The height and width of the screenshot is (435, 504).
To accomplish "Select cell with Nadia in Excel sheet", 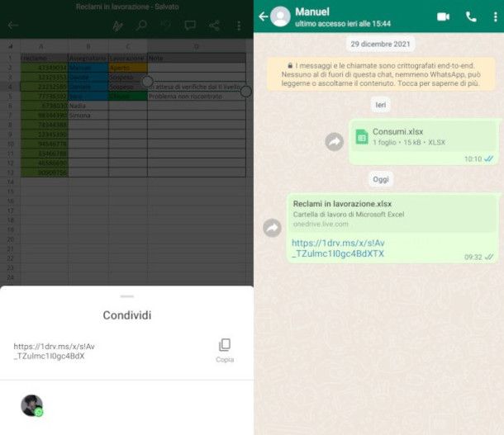I will tap(88, 106).
